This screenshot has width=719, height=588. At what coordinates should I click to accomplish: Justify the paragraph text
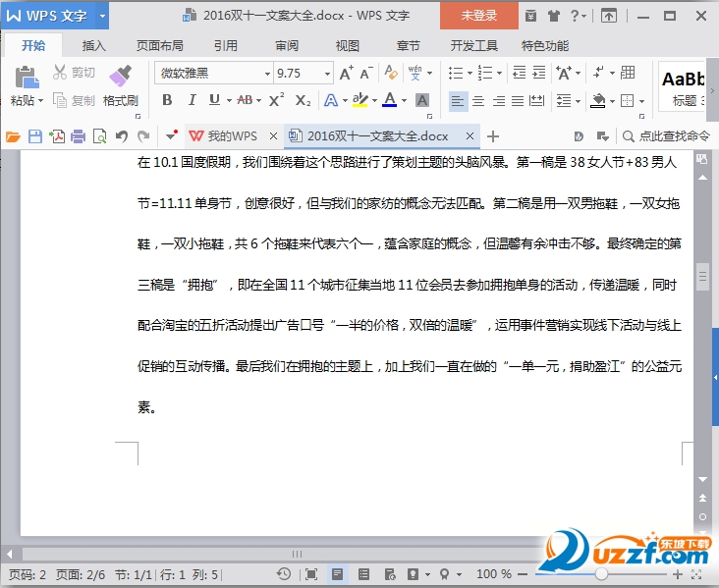(x=518, y=100)
